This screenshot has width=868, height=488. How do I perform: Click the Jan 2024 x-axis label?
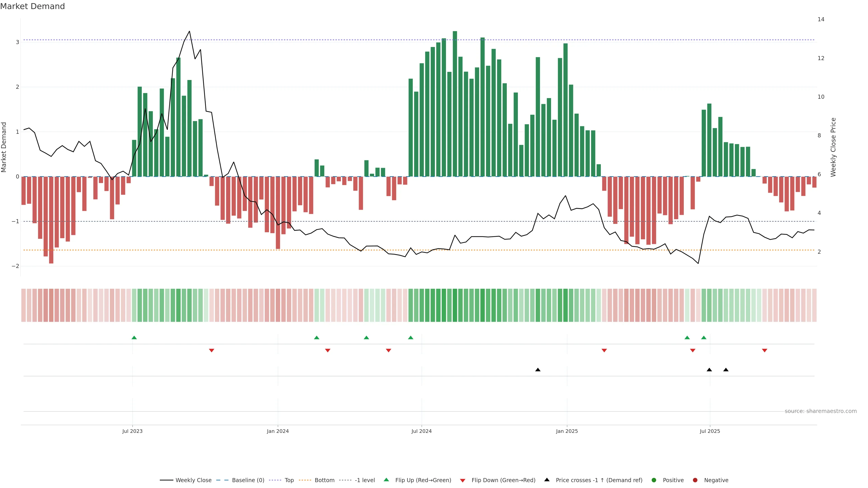278,431
